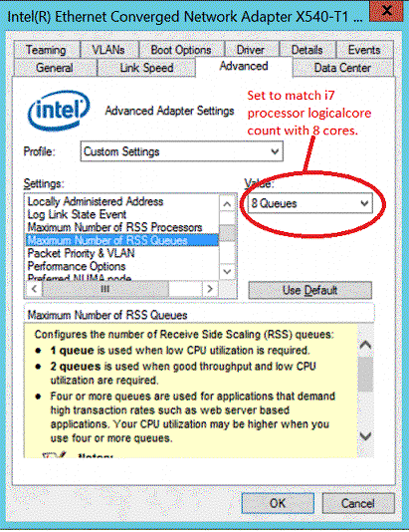Select Maximum Number of RSS Processors
409x532 pixels.
click(122, 227)
